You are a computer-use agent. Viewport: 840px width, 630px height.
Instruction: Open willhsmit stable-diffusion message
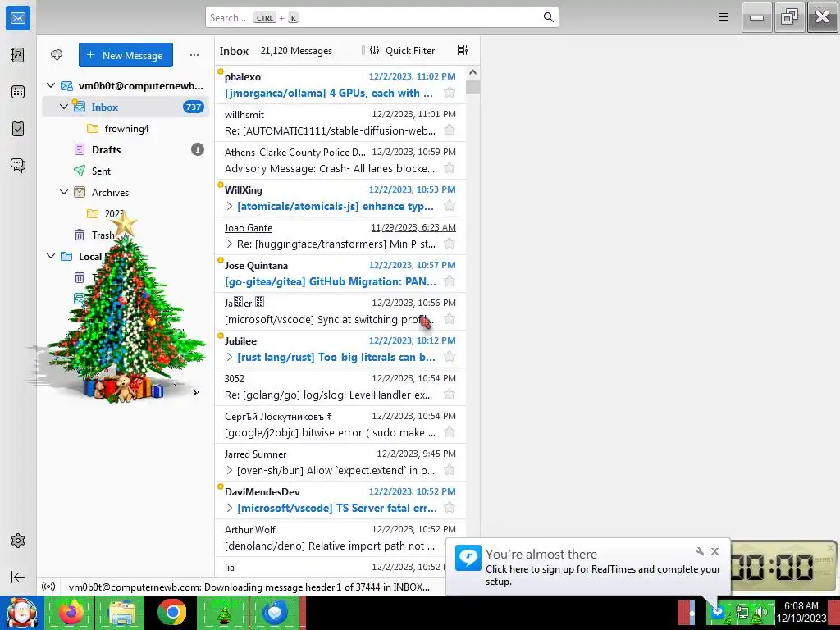click(340, 123)
